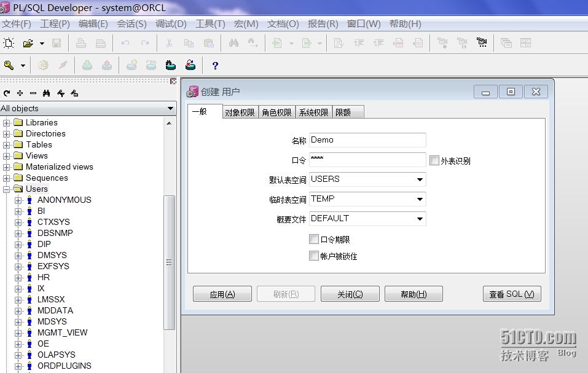
Task: Close the object browser panel
Action: coord(173,81)
